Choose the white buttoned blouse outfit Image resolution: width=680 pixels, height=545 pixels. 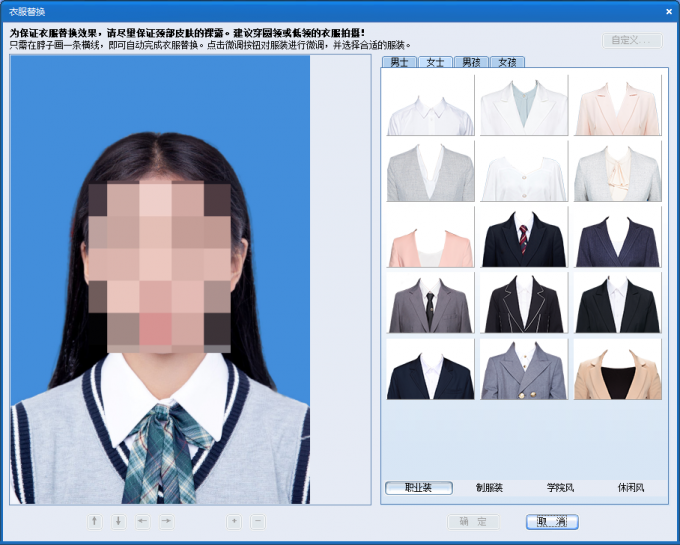point(524,171)
